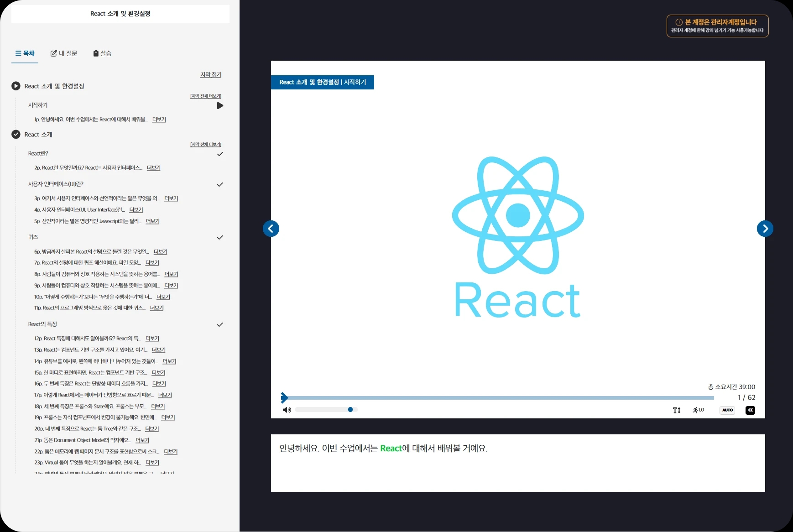Click checkmark beside 사용자 인터페이스(UI)란?
Screen dimensions: 793x532
pyautogui.click(x=220, y=185)
